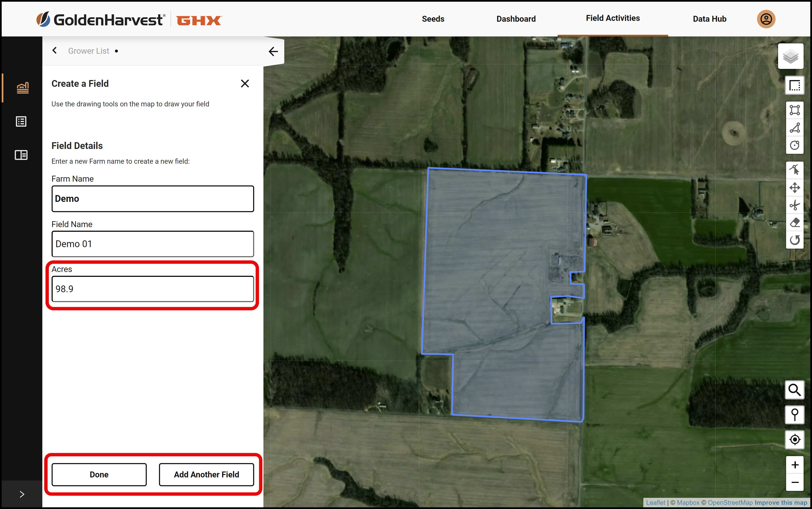Click the Acres input field
Image resolution: width=812 pixels, height=509 pixels.
click(153, 289)
